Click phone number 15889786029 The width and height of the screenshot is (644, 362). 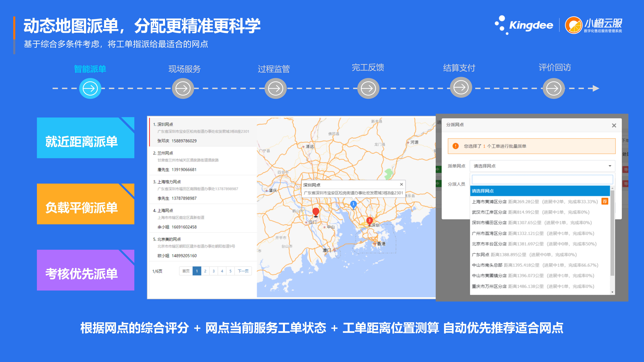[184, 141]
